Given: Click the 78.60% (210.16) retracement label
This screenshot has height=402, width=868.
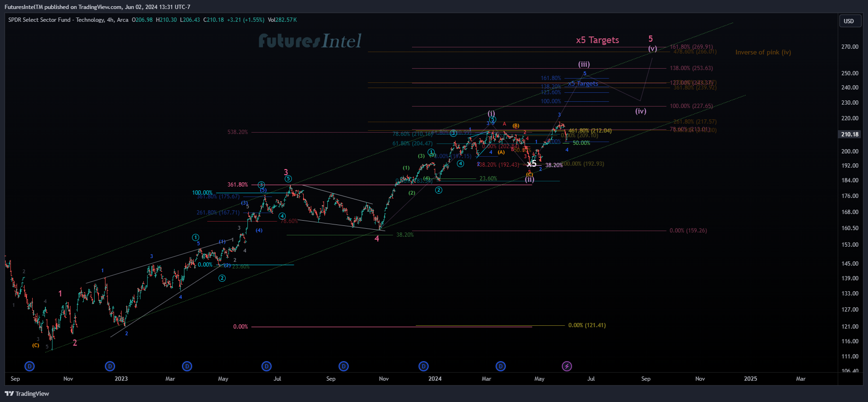Looking at the screenshot, I should tap(412, 134).
